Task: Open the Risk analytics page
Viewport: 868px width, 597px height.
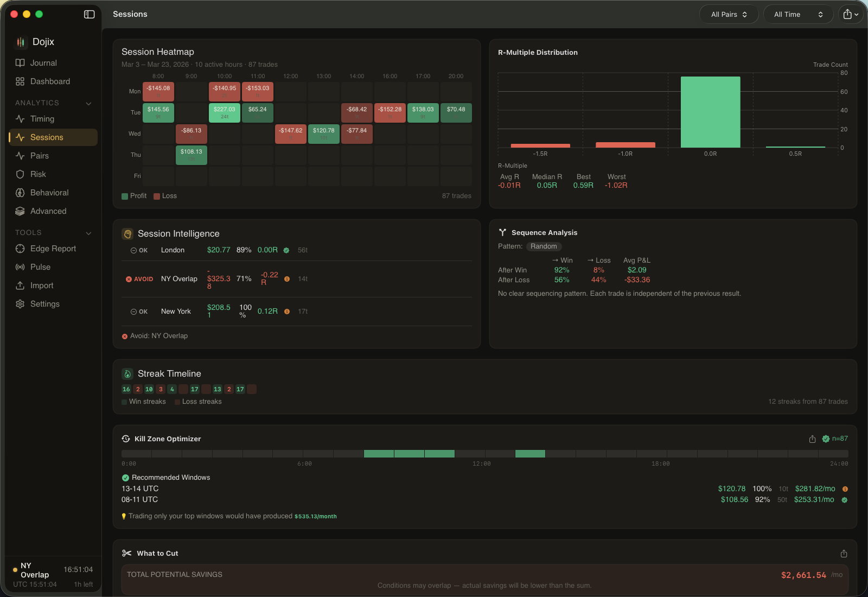Action: pos(38,174)
